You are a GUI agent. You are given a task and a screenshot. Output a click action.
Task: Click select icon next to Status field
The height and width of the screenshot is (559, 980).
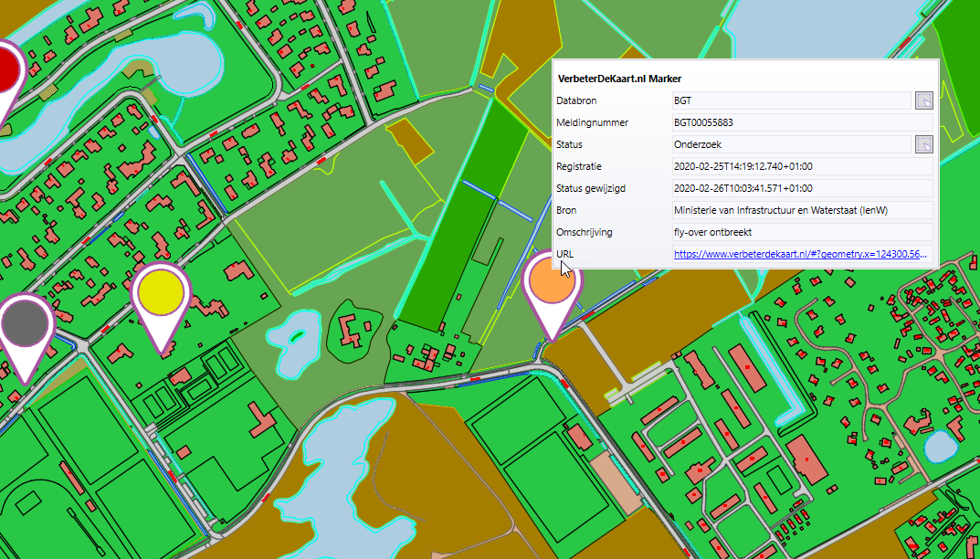coord(923,144)
